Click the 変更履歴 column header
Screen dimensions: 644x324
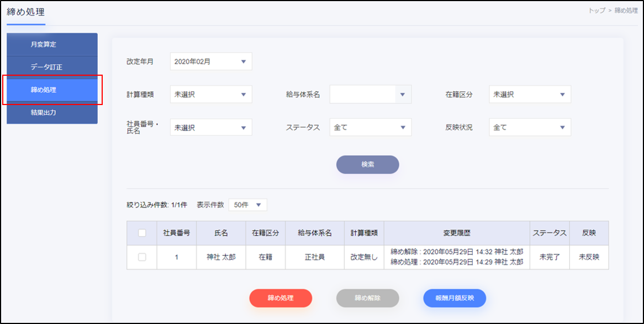[456, 233]
